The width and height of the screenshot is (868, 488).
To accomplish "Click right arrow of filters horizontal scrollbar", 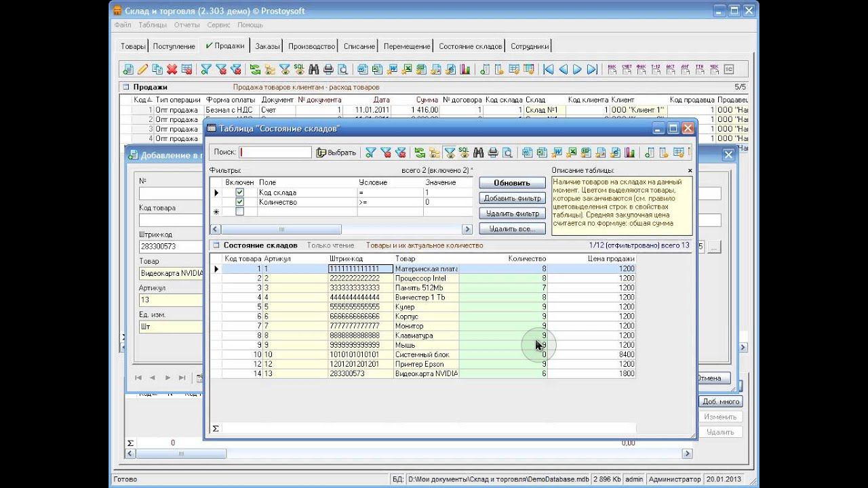I will click(x=467, y=230).
